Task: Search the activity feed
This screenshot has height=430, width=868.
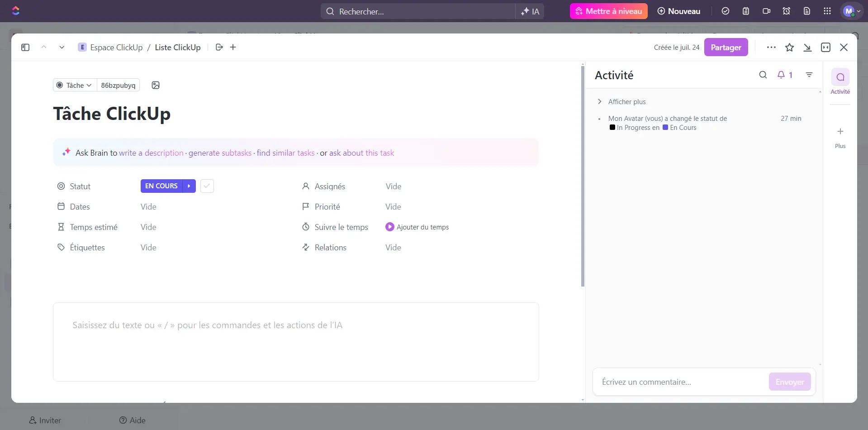Action: pyautogui.click(x=763, y=75)
